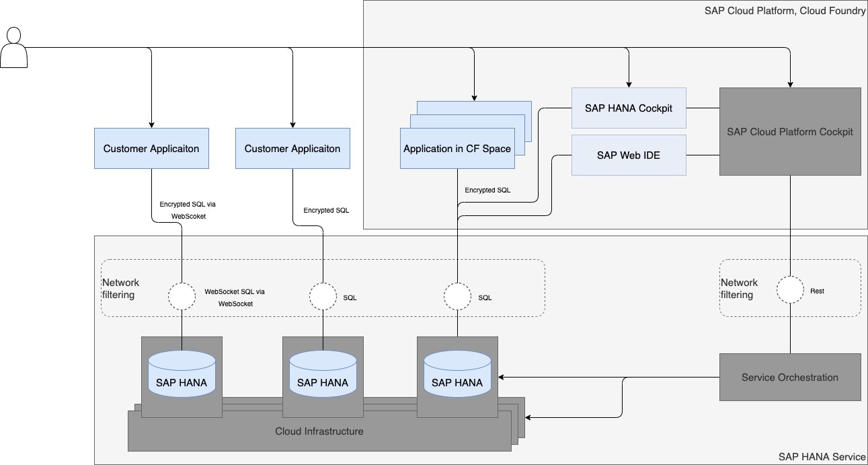Select the SAP Web IDE box
The height and width of the screenshot is (465, 868).
[629, 155]
